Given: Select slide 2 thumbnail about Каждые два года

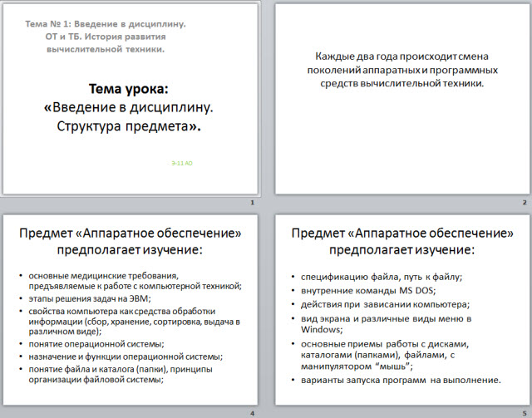Looking at the screenshot, I should [402, 99].
